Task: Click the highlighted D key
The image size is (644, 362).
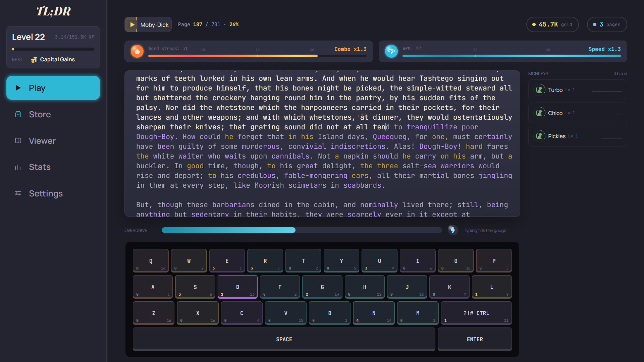Action: 237,287
